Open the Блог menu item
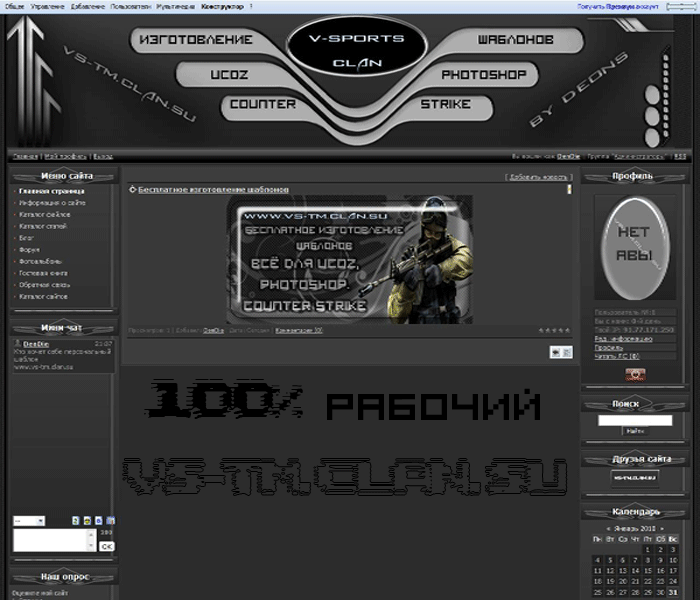Viewport: 700px width, 600px height. 26,238
